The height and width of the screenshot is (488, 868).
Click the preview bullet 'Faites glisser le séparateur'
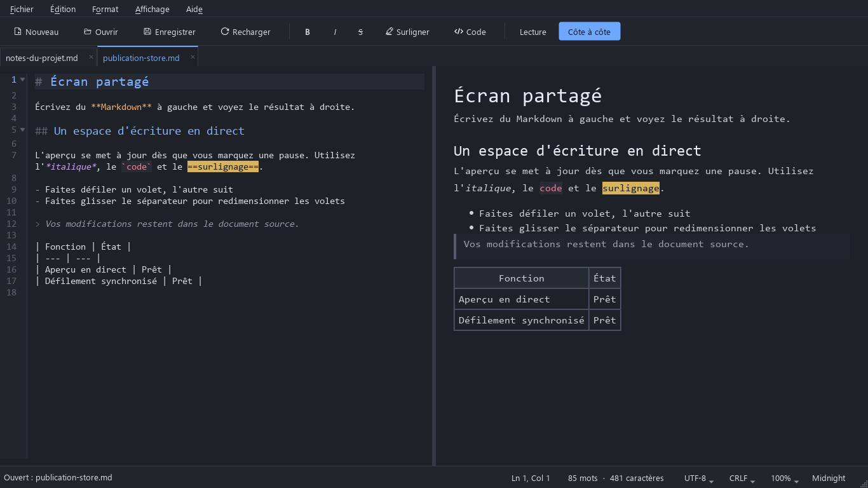pos(648,228)
